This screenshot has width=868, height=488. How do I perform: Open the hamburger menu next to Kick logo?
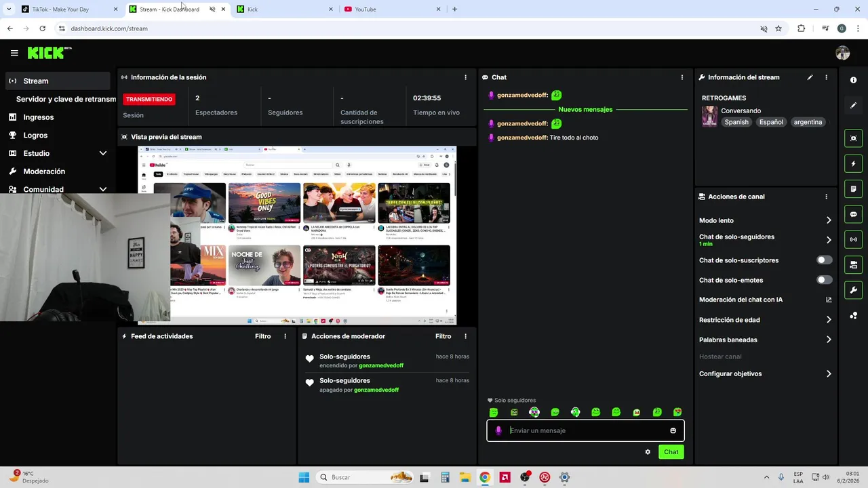tap(14, 53)
